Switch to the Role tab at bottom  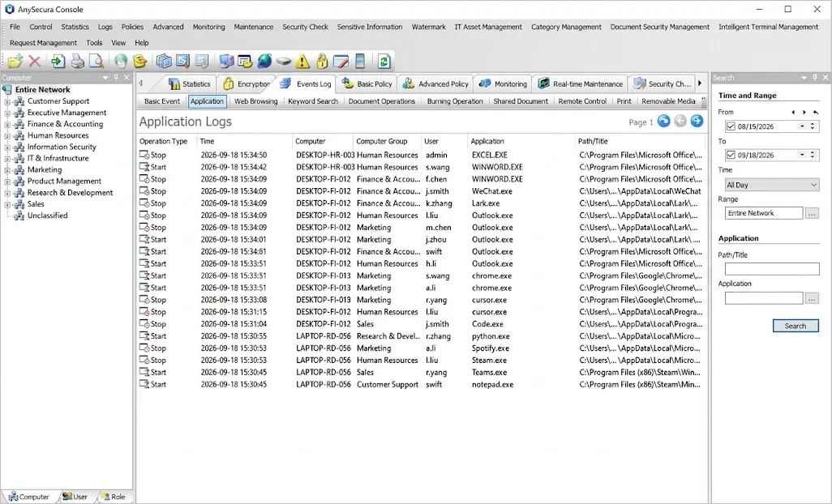pyautogui.click(x=113, y=497)
